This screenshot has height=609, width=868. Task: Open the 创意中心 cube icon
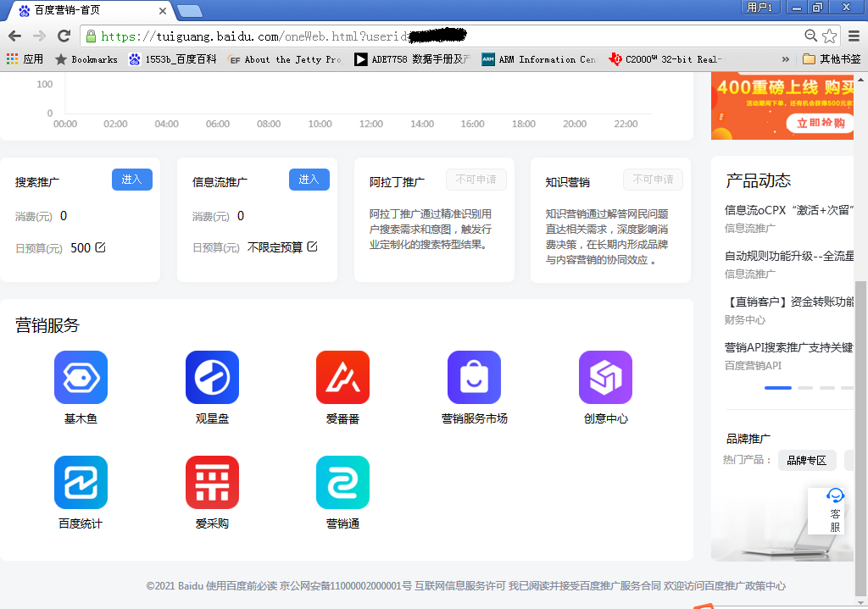pyautogui.click(x=605, y=377)
